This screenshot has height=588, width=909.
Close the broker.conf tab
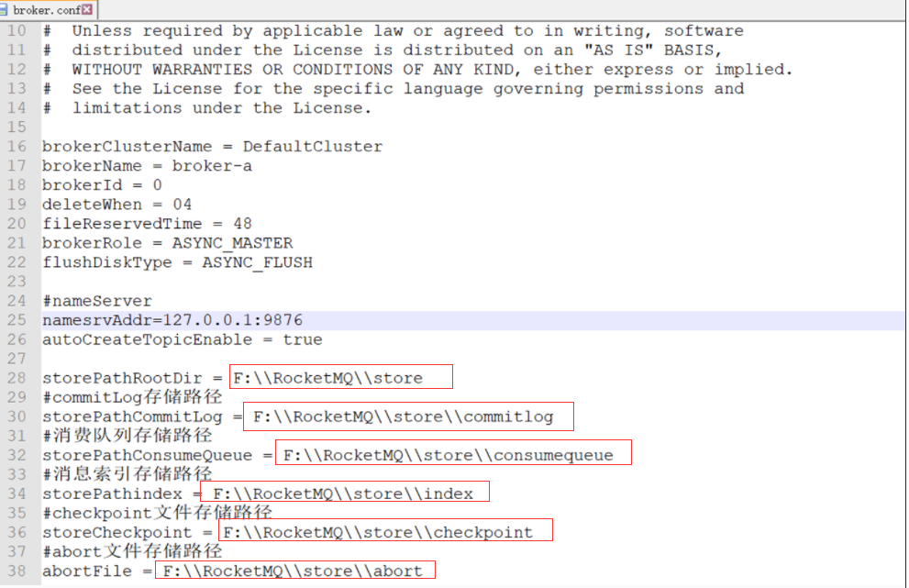[x=87, y=9]
